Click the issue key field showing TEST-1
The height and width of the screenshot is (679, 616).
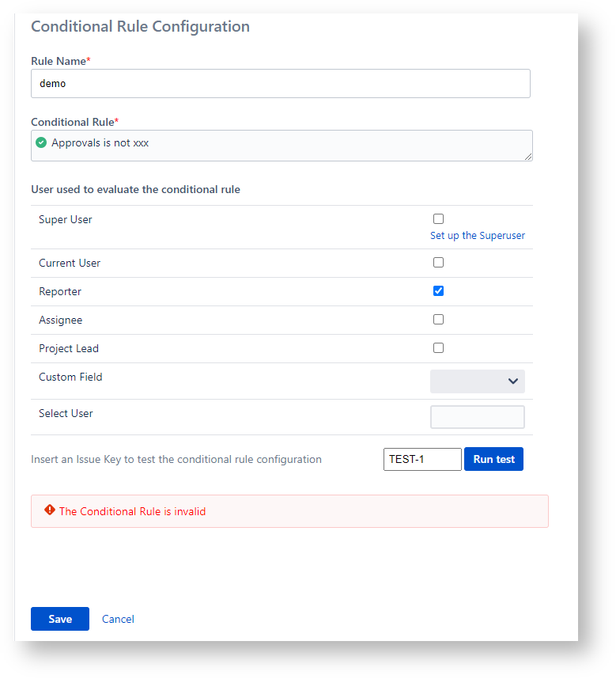point(421,459)
